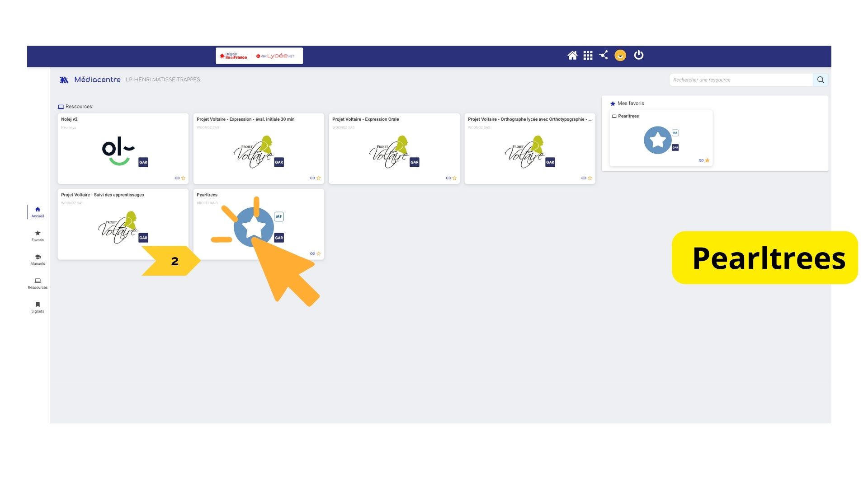The image size is (868, 488).
Task: Click the Médiacentre logo icon
Action: 64,80
